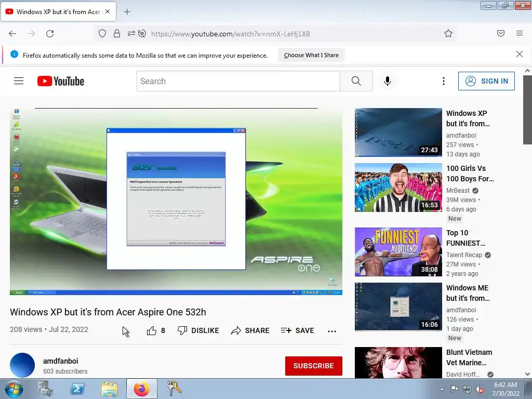Start voice search with the microphone icon
This screenshot has height=399, width=532.
coord(388,81)
